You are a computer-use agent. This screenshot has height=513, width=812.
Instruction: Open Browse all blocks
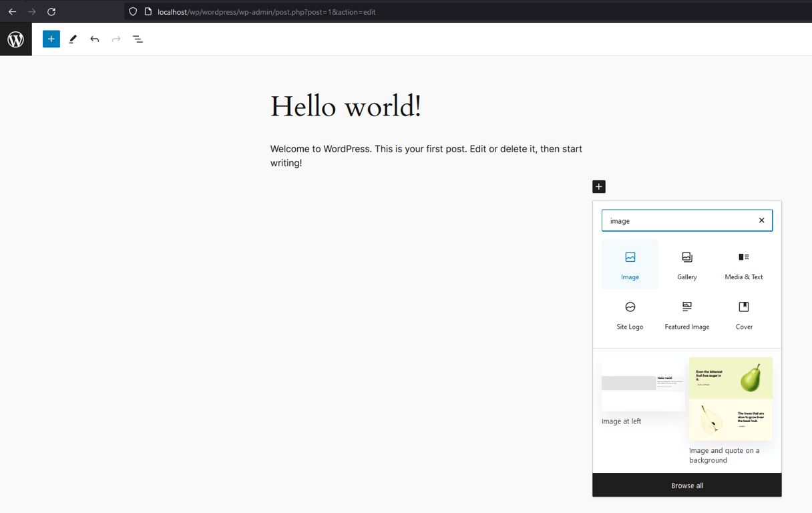click(686, 485)
